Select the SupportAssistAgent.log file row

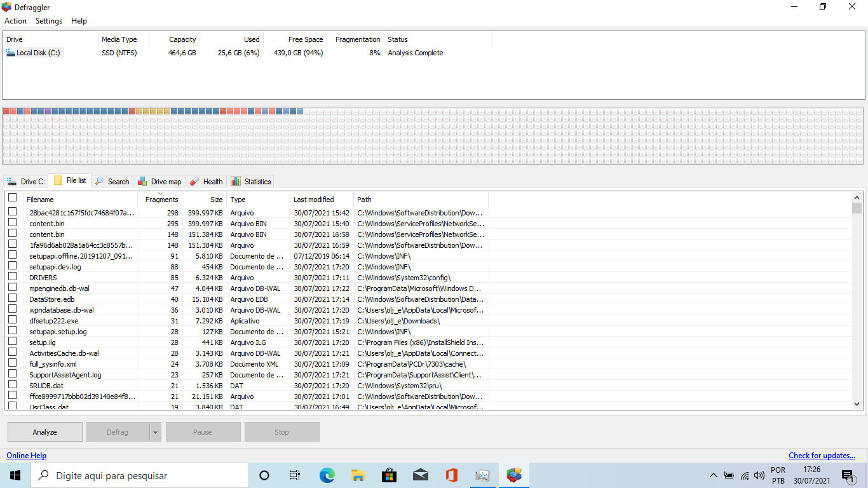(x=247, y=375)
